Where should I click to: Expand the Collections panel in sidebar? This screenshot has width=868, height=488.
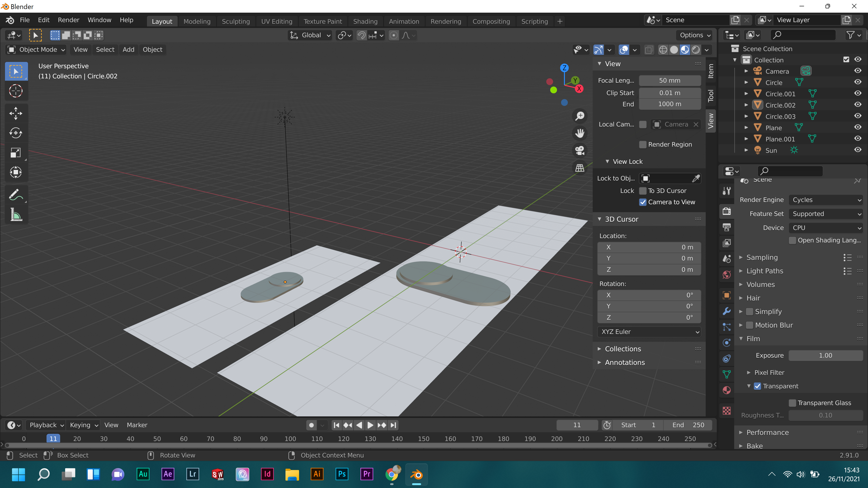tap(623, 349)
